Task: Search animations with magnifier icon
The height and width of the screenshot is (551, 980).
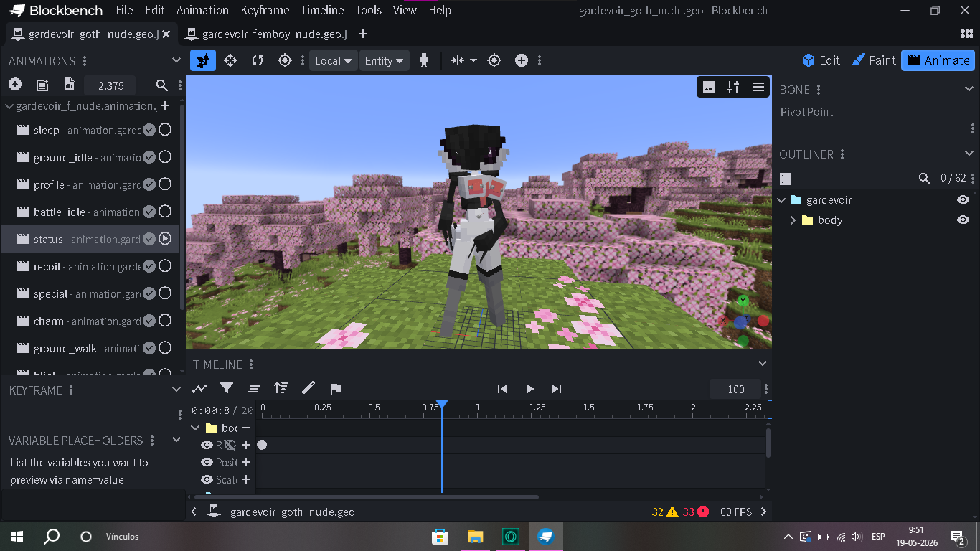Action: pyautogui.click(x=162, y=85)
